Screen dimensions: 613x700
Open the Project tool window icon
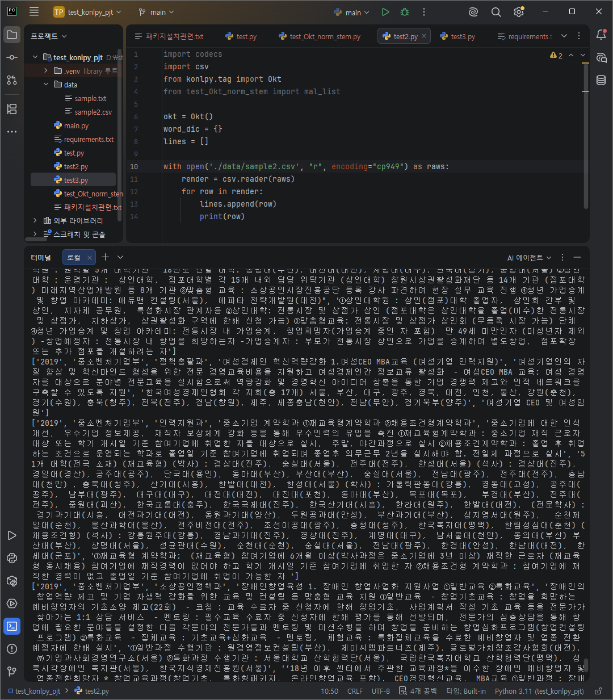click(12, 35)
